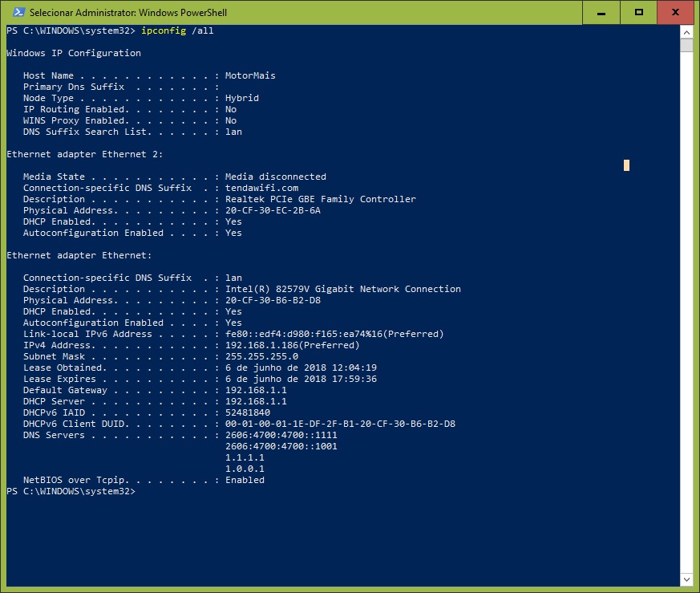Click the vertical scrollbar thumb

(686, 45)
